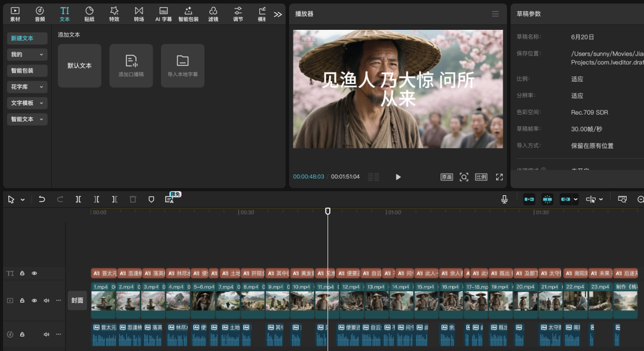The width and height of the screenshot is (644, 351).
Task: Click the 限免 badged smart-edit icon
Action: point(170,199)
